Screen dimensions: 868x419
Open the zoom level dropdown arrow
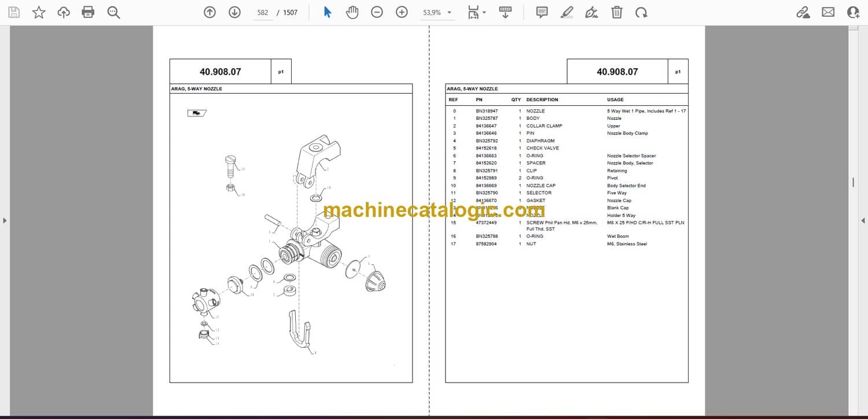click(449, 12)
